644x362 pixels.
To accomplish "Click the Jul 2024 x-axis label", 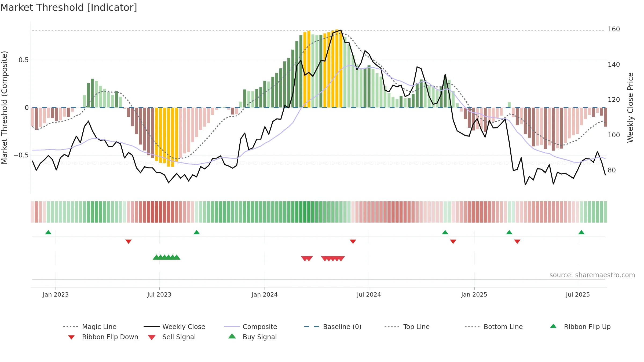I will tap(369, 294).
